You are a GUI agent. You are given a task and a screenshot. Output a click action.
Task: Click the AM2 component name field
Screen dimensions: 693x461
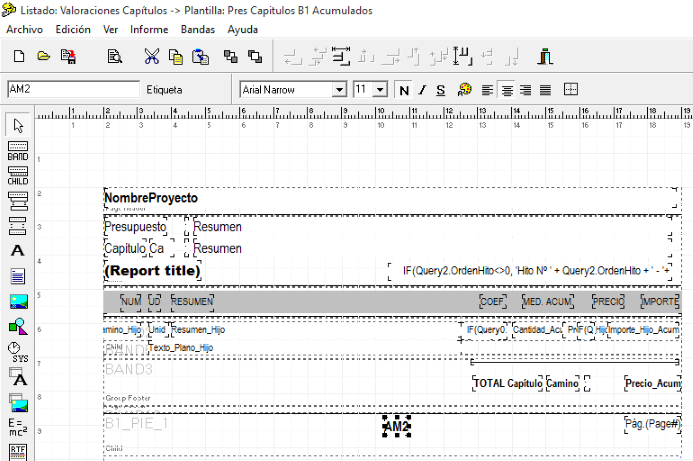pyautogui.click(x=72, y=89)
